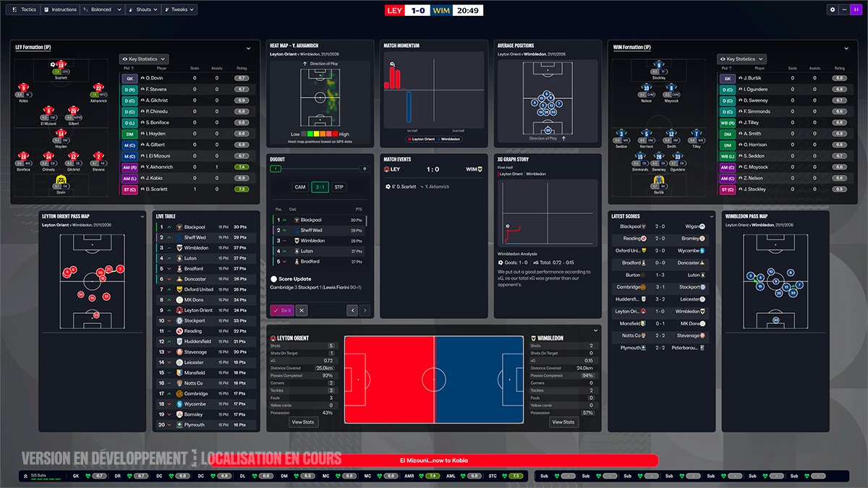Open the Balanced mentality dropdown

[102, 10]
